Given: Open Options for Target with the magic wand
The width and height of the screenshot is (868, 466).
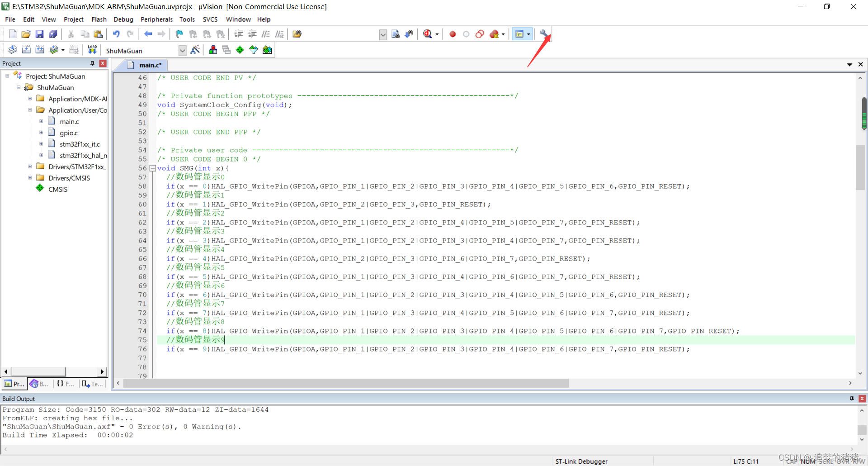Looking at the screenshot, I should 195,50.
